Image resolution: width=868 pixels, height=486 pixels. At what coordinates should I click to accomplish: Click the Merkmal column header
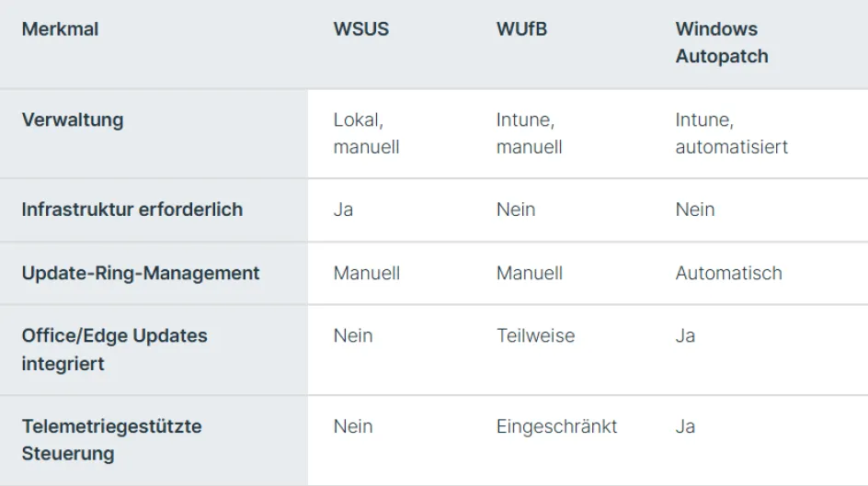click(60, 29)
